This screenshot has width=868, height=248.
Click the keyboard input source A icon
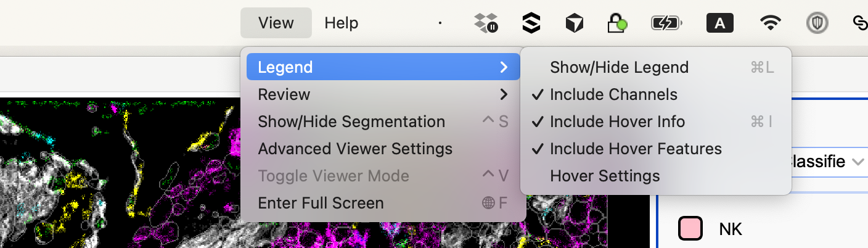point(719,23)
